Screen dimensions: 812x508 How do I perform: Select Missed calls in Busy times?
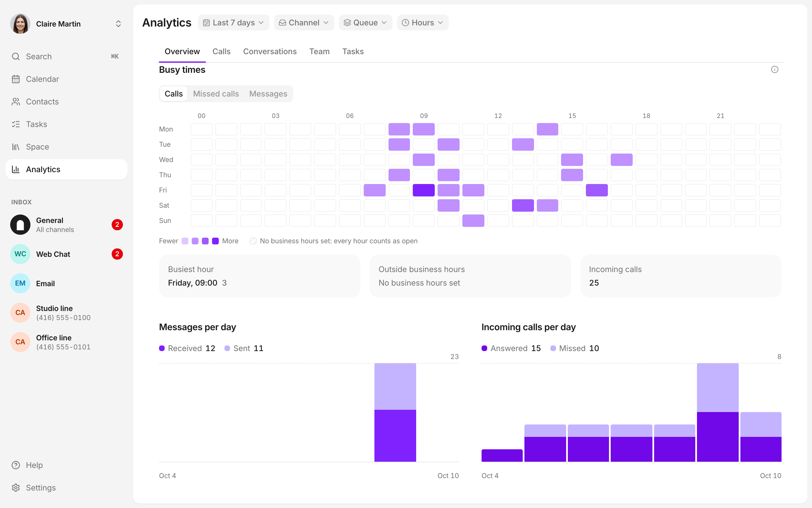point(216,94)
